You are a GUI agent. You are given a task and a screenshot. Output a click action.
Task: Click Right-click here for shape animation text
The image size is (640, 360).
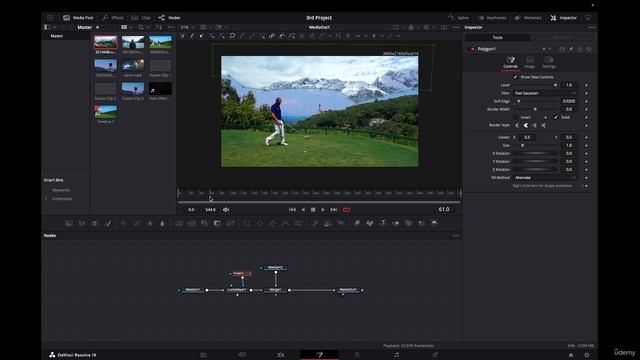[x=542, y=186]
